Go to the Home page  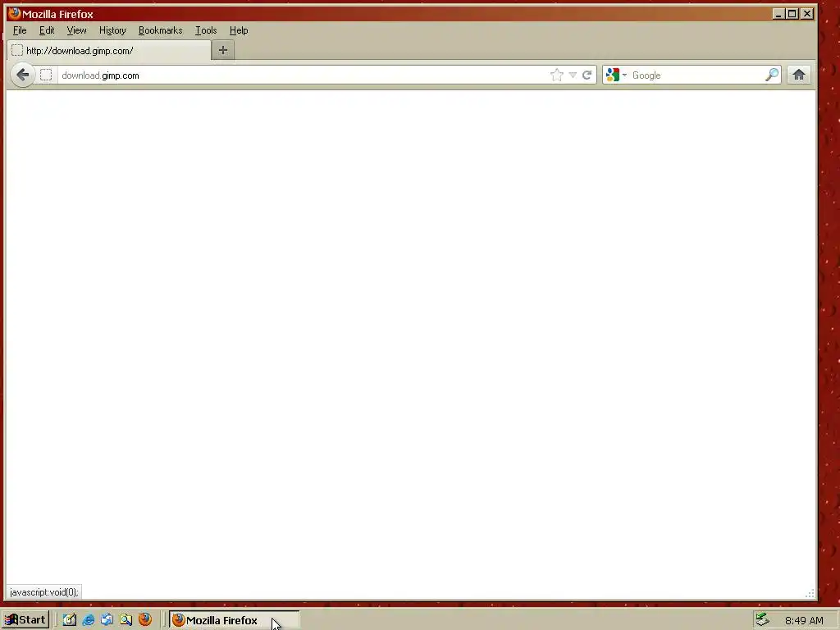tap(799, 75)
